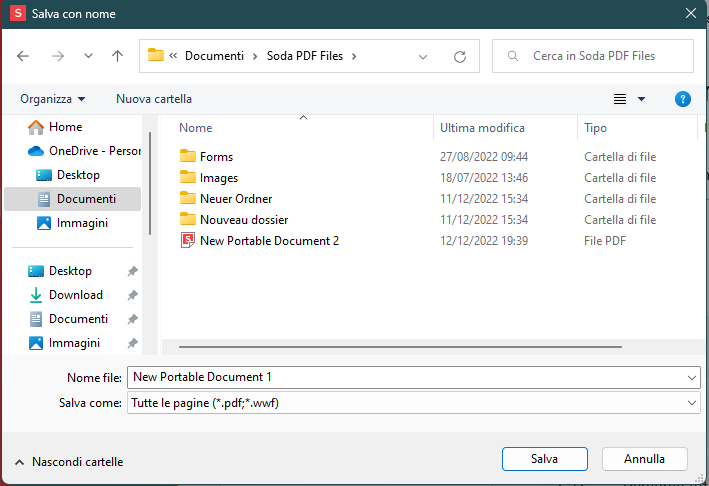The image size is (709, 486).
Task: Select the Neuer Ordner folder
Action: 236,199
